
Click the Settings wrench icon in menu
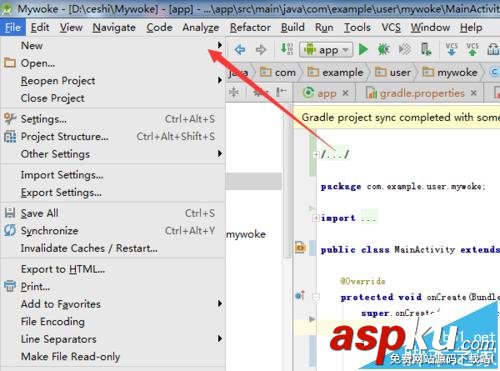pos(10,119)
